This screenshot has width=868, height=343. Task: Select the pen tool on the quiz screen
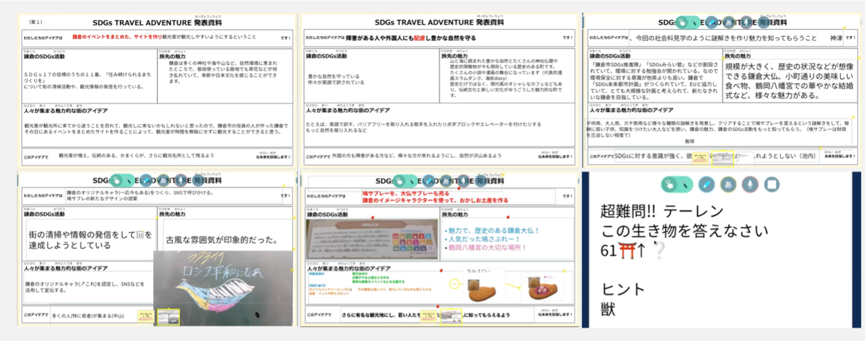706,185
